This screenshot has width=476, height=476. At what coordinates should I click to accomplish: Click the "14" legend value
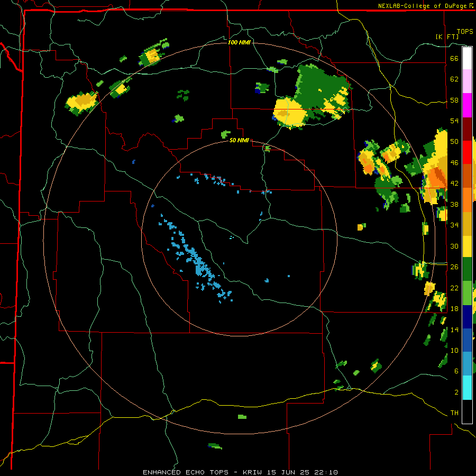[x=454, y=329]
